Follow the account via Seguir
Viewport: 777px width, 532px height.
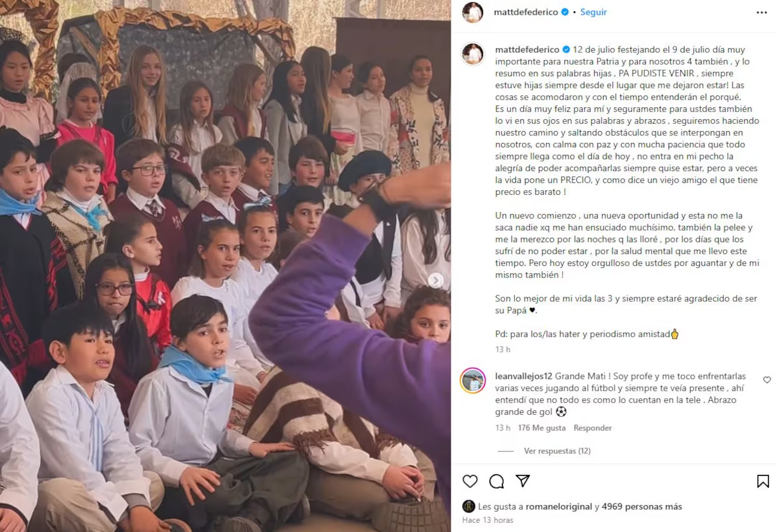tap(594, 12)
